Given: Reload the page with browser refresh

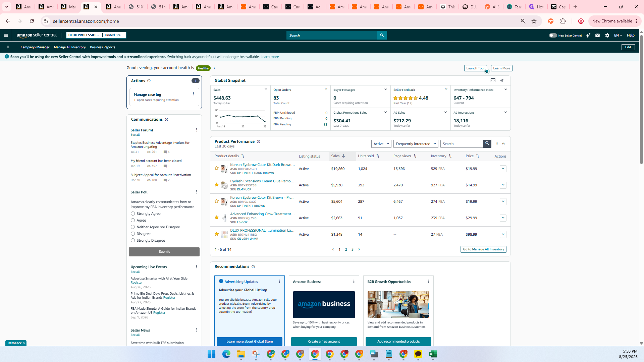Looking at the screenshot, I should tap(32, 21).
